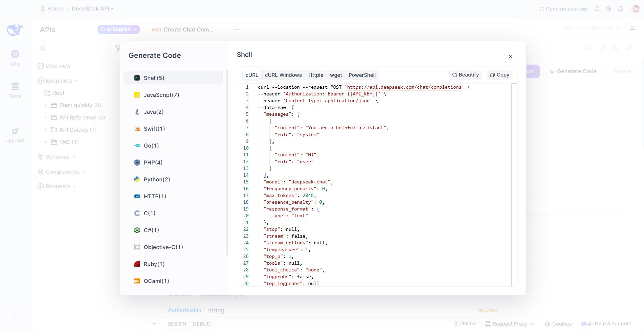Open Cookies in the status bar
Viewport: 644px width, 332px height.
point(558,324)
